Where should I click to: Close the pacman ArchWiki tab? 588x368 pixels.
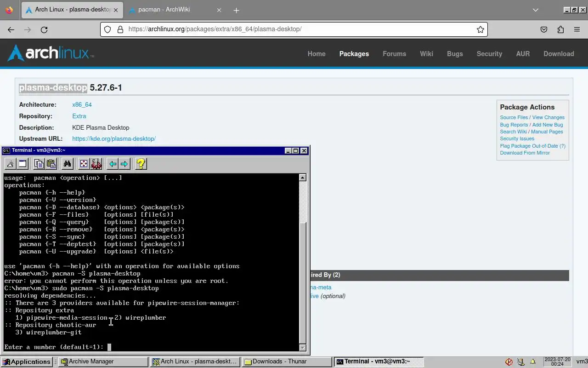[219, 10]
